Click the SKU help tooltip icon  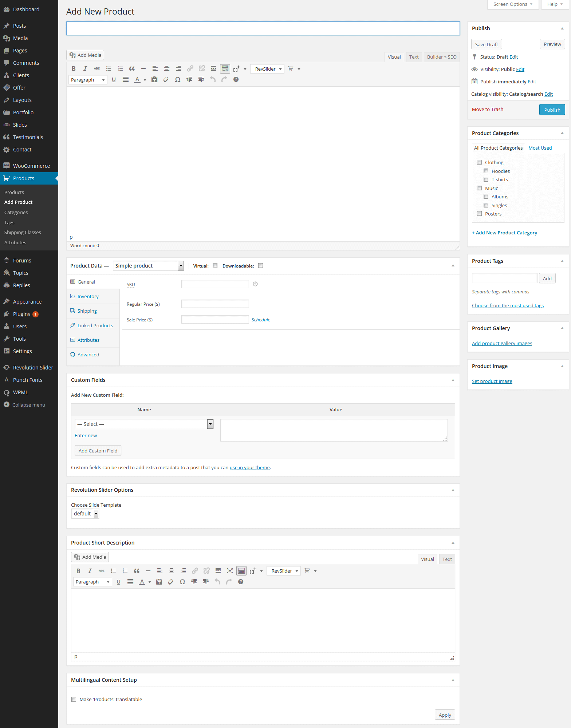tap(255, 284)
